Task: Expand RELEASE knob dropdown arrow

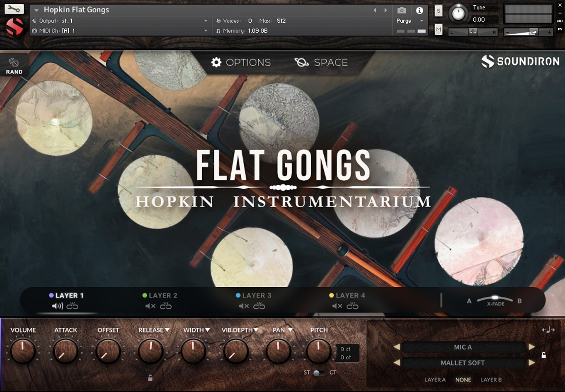Action: (167, 330)
